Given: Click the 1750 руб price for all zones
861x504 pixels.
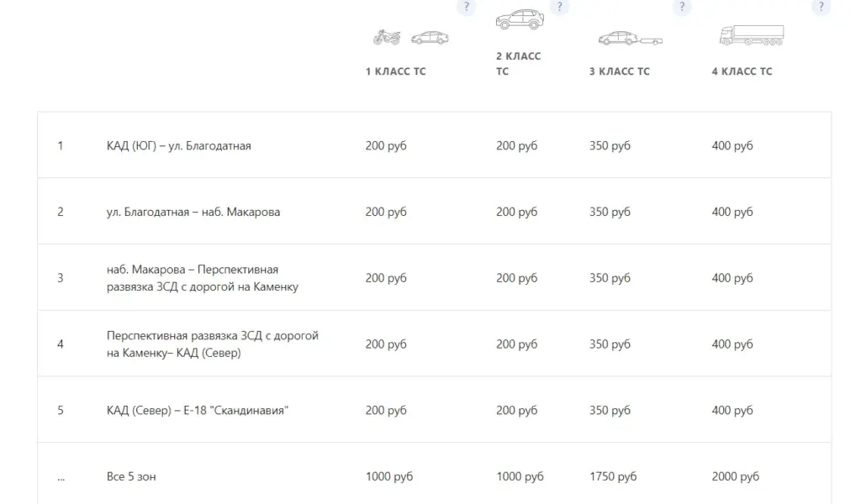Looking at the screenshot, I should point(613,476).
